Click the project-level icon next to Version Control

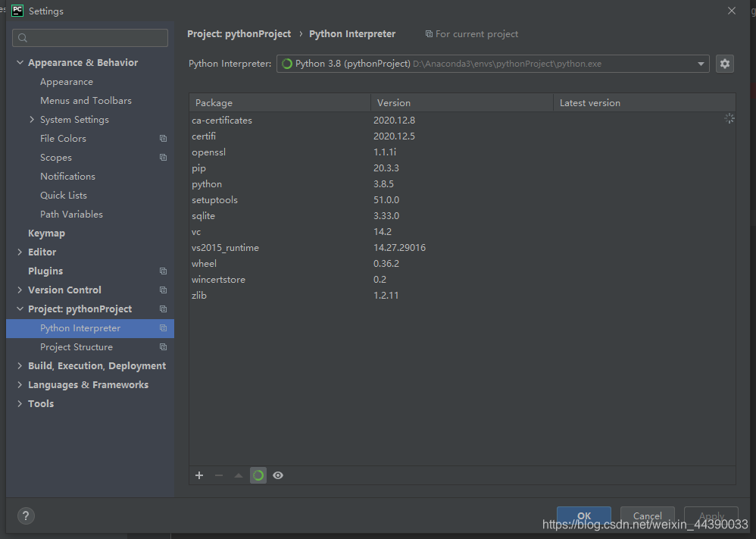click(x=164, y=290)
